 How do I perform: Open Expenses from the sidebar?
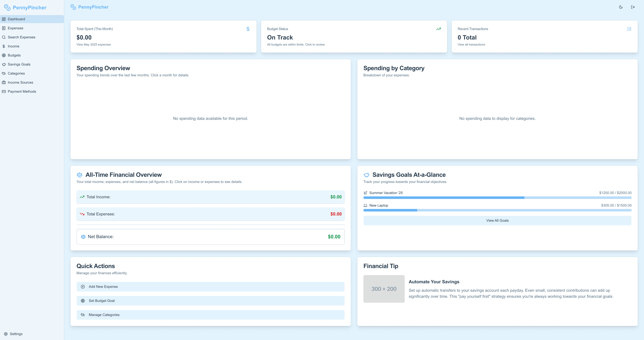[15, 28]
